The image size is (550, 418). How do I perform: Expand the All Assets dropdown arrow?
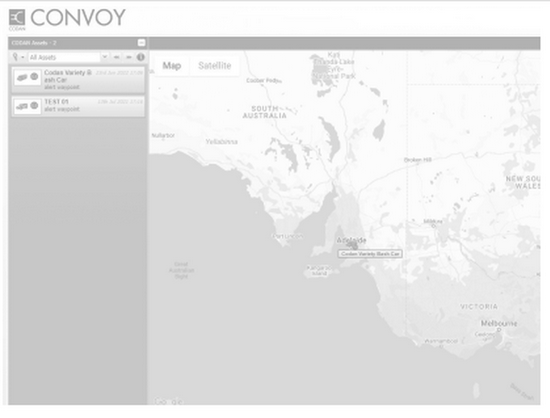click(105, 57)
